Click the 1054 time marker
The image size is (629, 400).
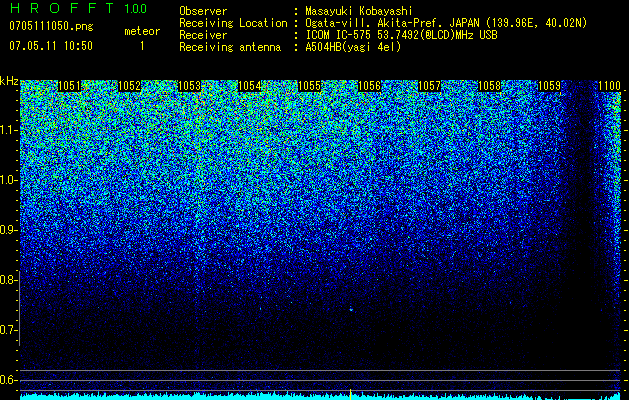click(x=250, y=86)
